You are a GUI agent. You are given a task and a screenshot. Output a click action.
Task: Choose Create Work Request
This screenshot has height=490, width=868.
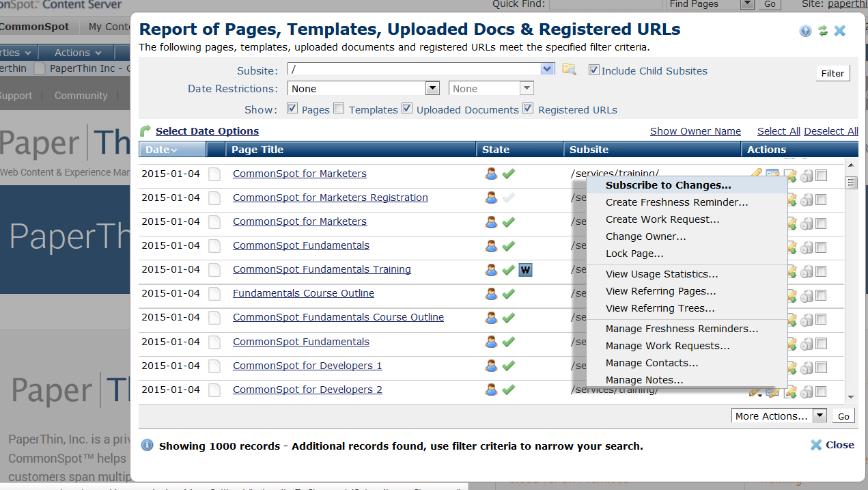(x=686, y=219)
